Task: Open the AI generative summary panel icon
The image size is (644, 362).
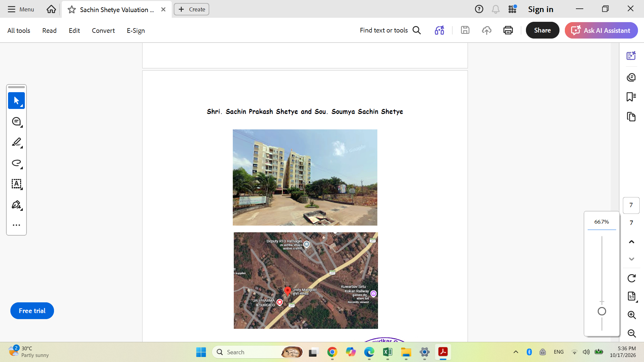Action: [631, 56]
